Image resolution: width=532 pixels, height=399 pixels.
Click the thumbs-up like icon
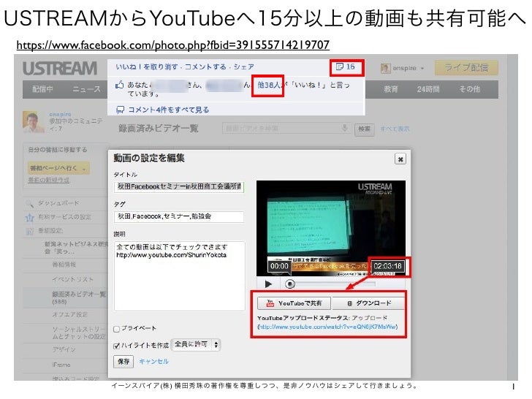119,85
